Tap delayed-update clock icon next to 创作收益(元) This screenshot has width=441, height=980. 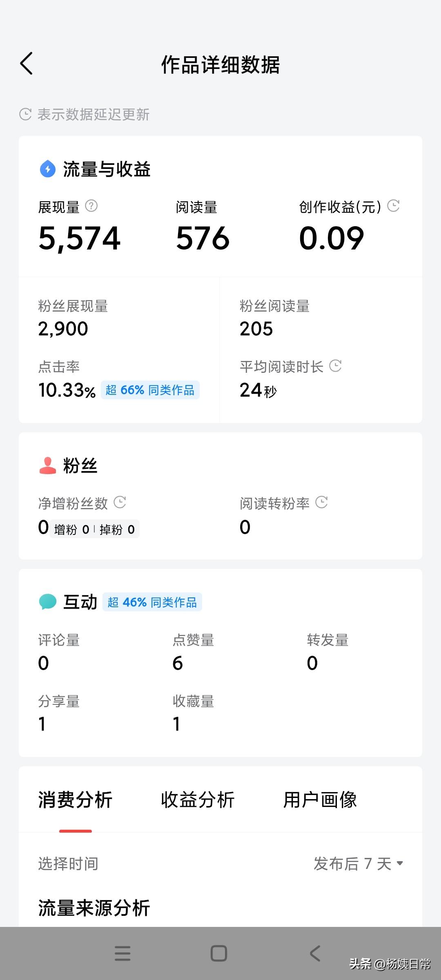[393, 206]
